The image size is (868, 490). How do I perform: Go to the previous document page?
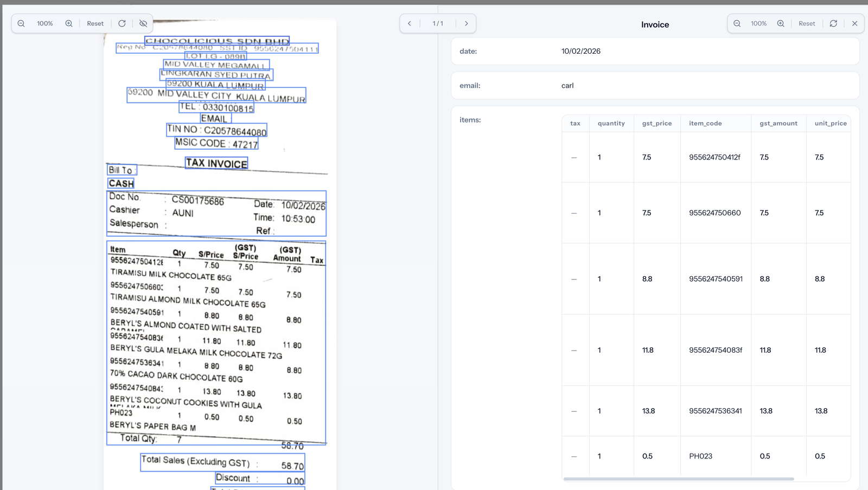click(x=410, y=23)
